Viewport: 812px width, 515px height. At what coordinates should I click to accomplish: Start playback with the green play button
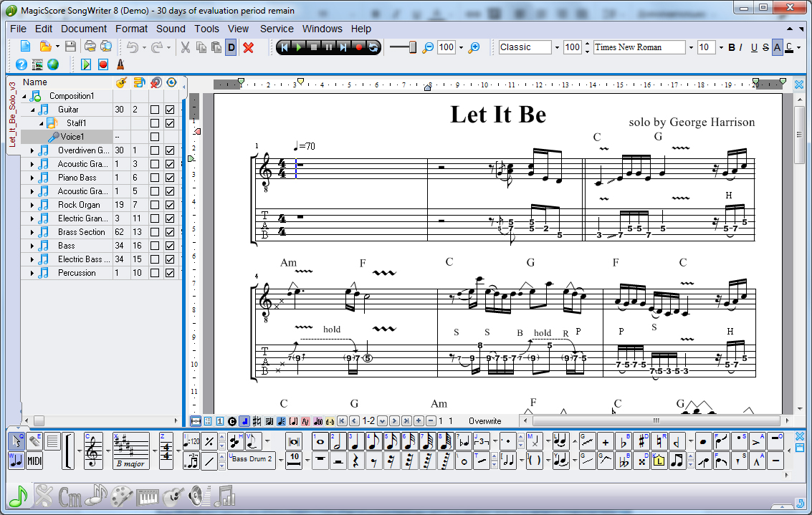coord(299,47)
